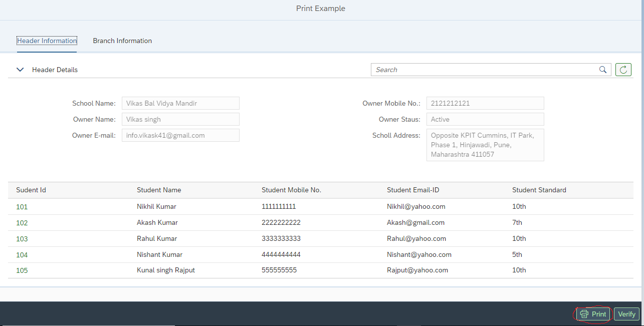Open student record 104
The image size is (644, 326).
point(22,255)
